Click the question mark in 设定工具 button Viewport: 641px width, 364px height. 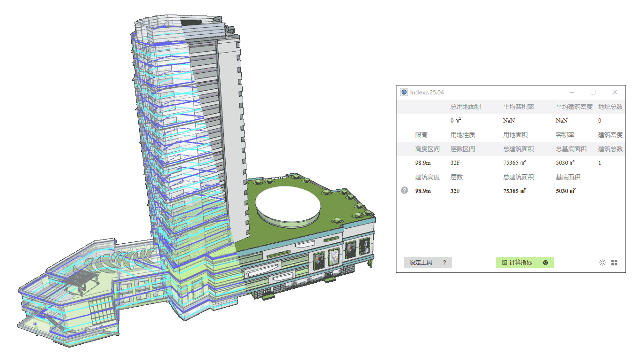(x=444, y=263)
